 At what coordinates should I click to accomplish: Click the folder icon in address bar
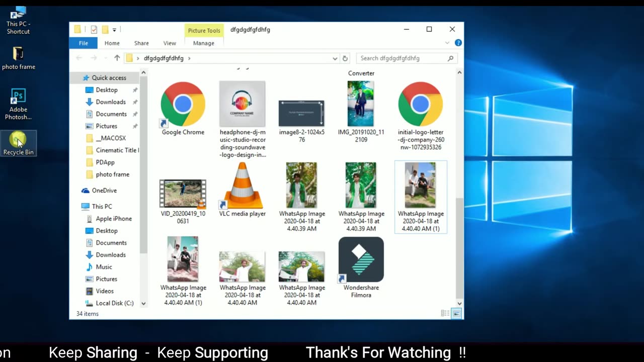[x=129, y=58]
